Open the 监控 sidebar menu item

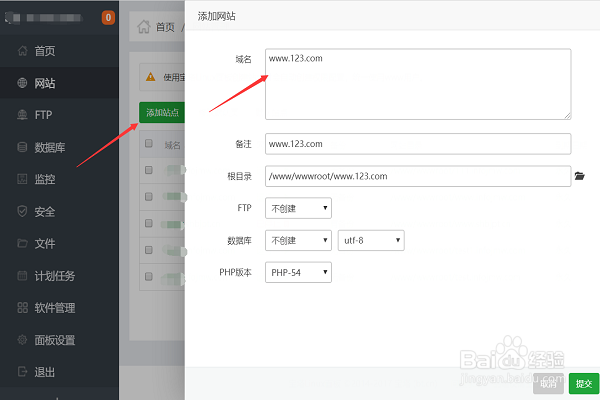(x=59, y=179)
